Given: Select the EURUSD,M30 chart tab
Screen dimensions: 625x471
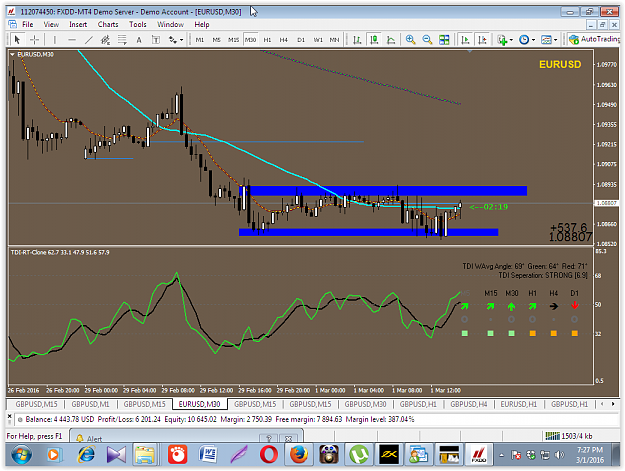Looking at the screenshot, I should [x=199, y=404].
